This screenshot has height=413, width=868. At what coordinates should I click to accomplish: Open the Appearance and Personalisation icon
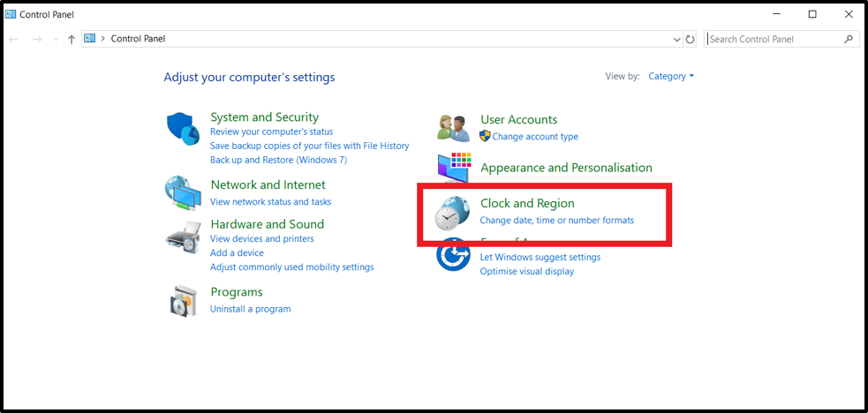point(456,167)
